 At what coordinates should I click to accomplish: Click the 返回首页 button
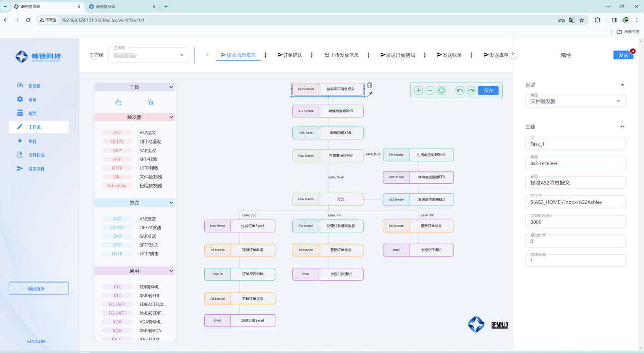click(39, 289)
